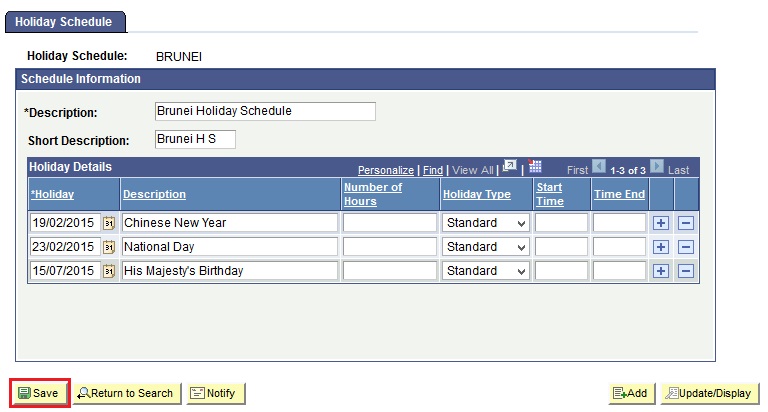Delete the Chinese New Year row
Screen dimensions: 768x412
pos(686,223)
